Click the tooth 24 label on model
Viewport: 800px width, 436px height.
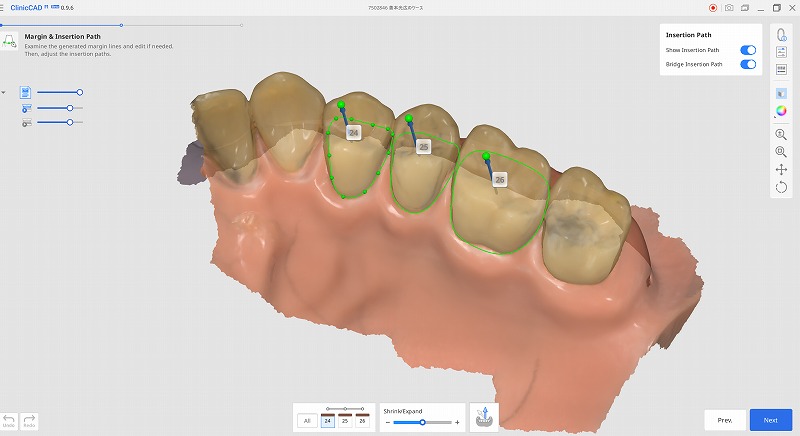[353, 132]
